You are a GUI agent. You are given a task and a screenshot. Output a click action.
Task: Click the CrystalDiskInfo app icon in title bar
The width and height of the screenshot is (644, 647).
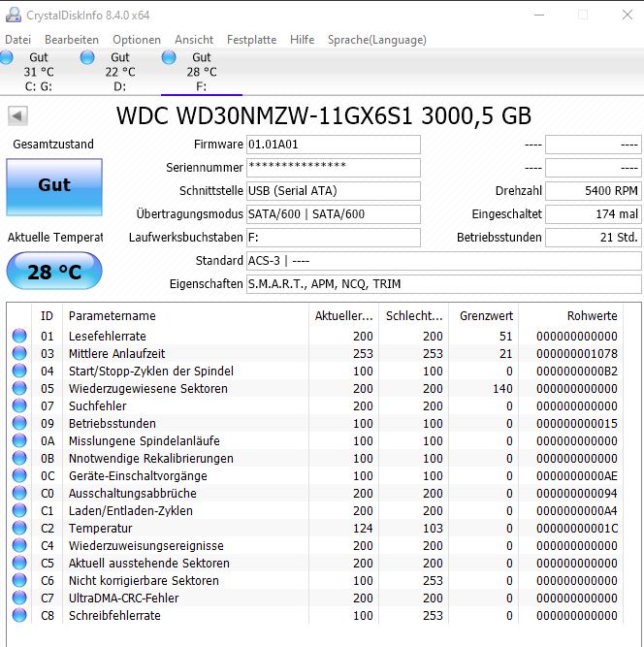pos(14,15)
